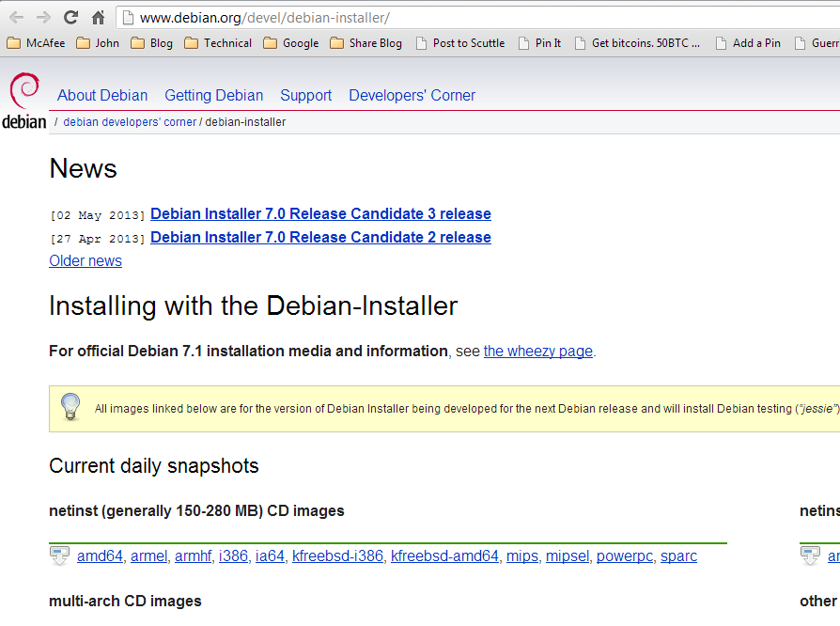Click the Current daily snapshots heading
The image size is (840, 626).
154,466
